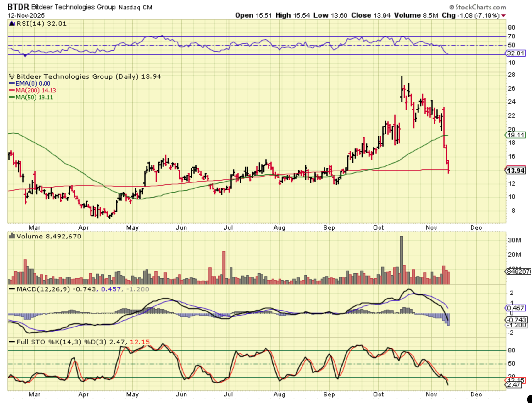Click the MA(50) 19.11 legend entry
532x403 pixels.
tap(34, 97)
